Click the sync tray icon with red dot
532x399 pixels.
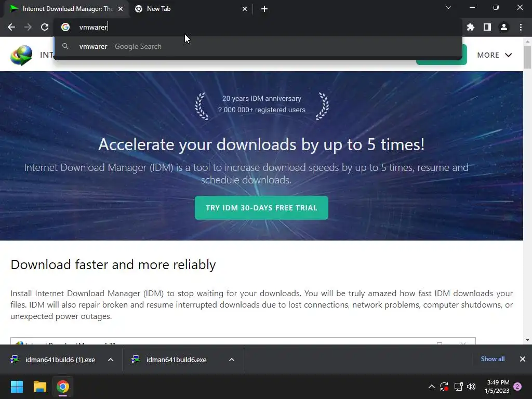(444, 387)
